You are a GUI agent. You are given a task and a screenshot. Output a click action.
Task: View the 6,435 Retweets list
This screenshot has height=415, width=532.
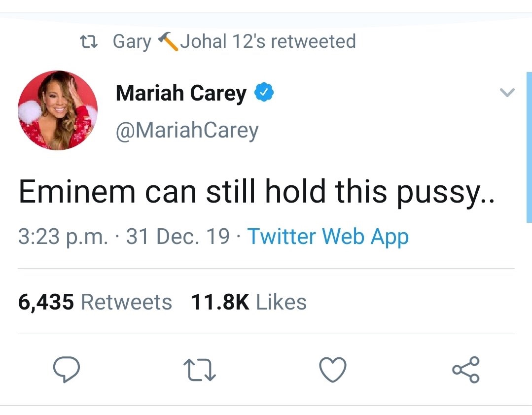click(95, 302)
